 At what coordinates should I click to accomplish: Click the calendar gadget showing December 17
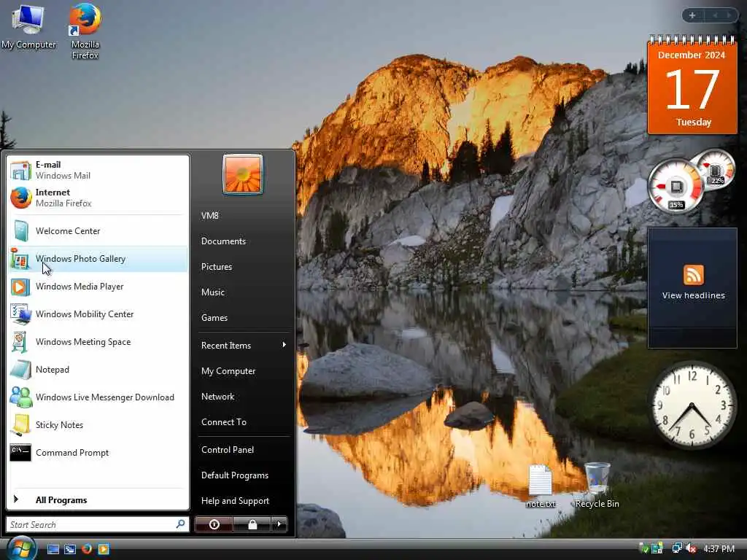tap(692, 87)
